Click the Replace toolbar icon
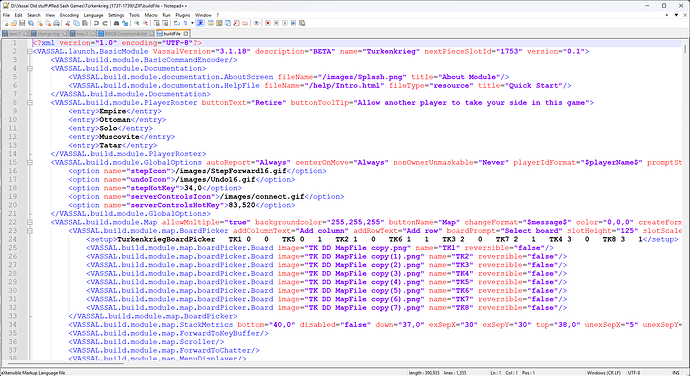The width and height of the screenshot is (690, 376). 125,23
